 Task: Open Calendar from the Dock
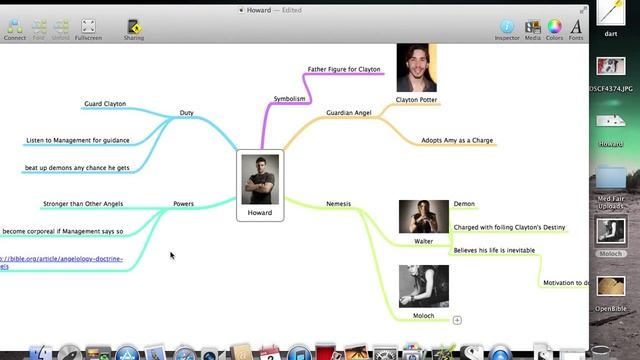pos(270,353)
